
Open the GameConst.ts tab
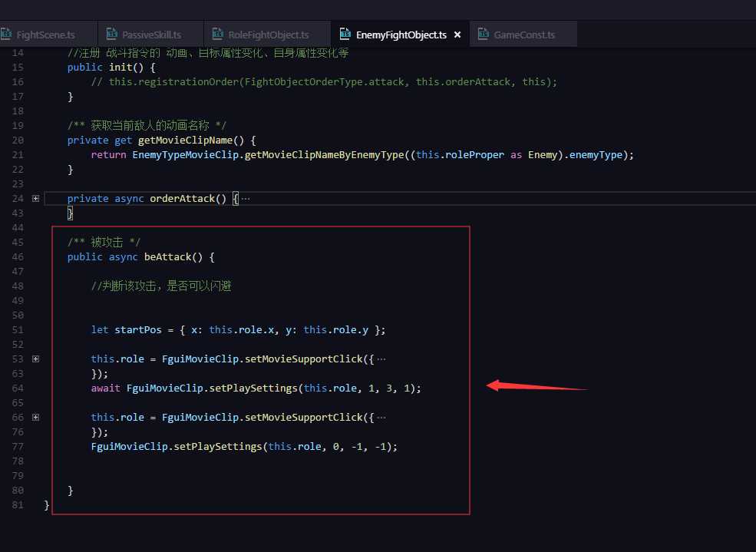pos(523,35)
